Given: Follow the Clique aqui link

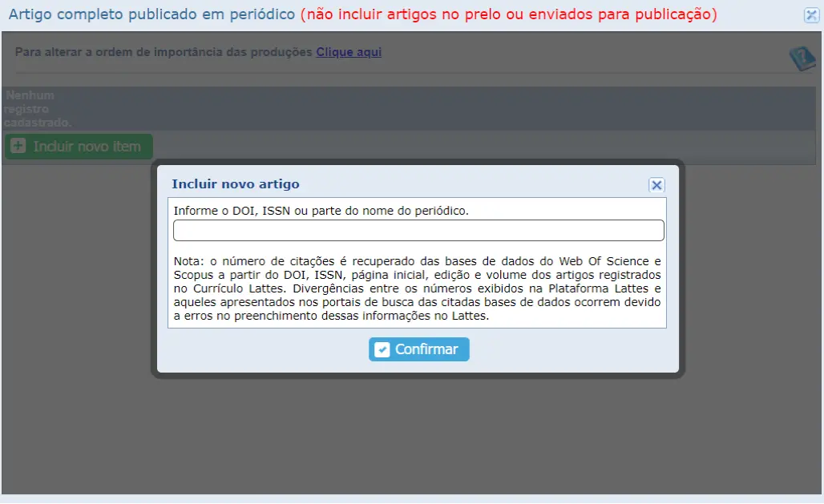Looking at the screenshot, I should (x=349, y=52).
